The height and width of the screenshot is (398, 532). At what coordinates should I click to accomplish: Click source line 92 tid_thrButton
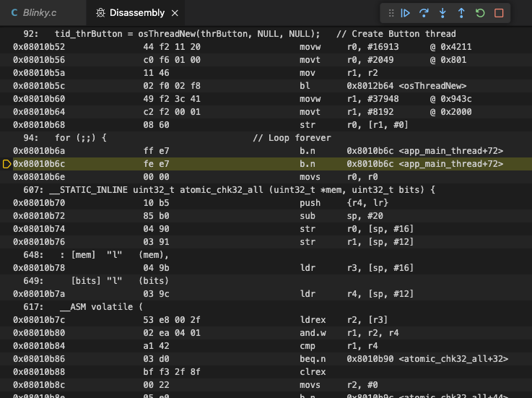[x=266, y=34]
